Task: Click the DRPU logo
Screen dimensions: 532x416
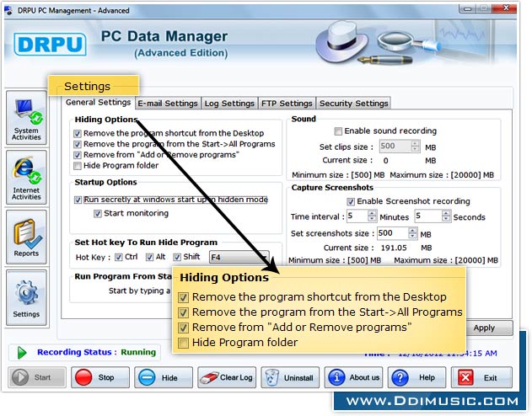Action: coord(51,45)
